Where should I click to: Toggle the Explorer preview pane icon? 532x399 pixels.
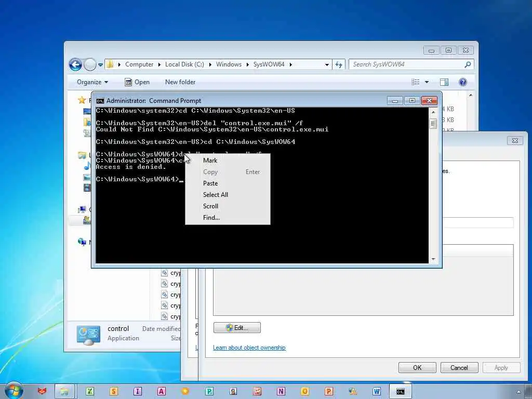click(x=444, y=82)
